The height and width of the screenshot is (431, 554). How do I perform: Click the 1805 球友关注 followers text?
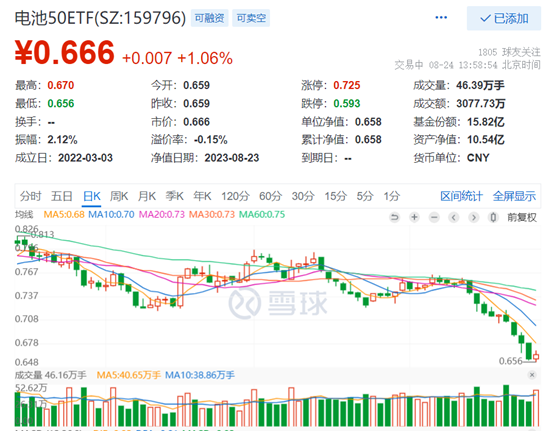pos(509,52)
